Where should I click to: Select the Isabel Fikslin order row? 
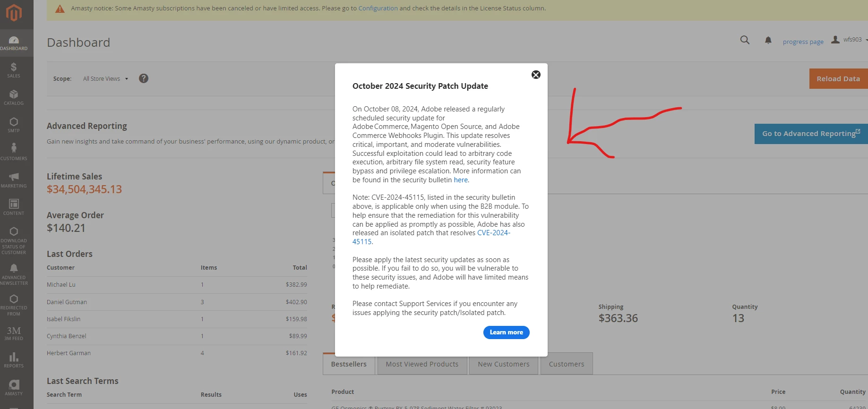pos(177,319)
